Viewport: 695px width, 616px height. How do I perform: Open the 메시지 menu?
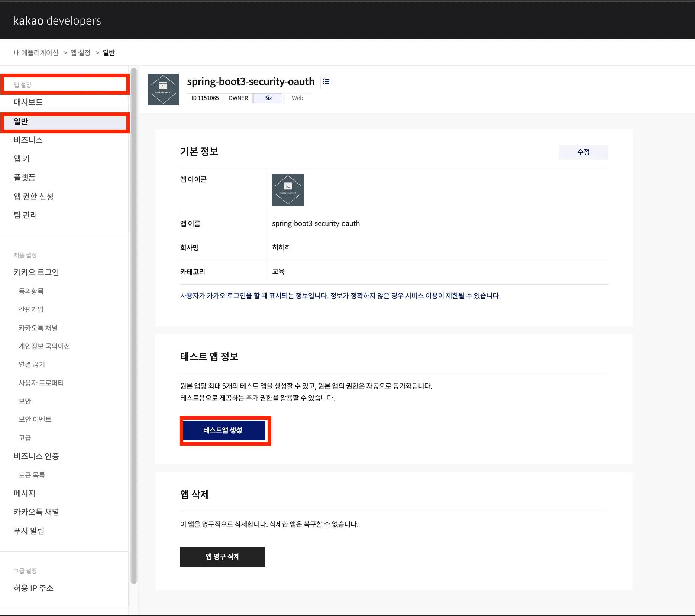click(25, 493)
